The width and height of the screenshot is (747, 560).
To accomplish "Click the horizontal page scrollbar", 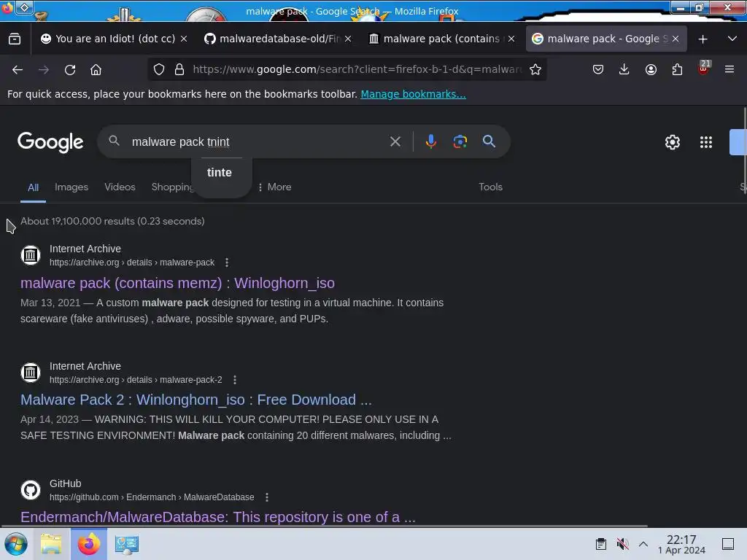I will (x=324, y=526).
